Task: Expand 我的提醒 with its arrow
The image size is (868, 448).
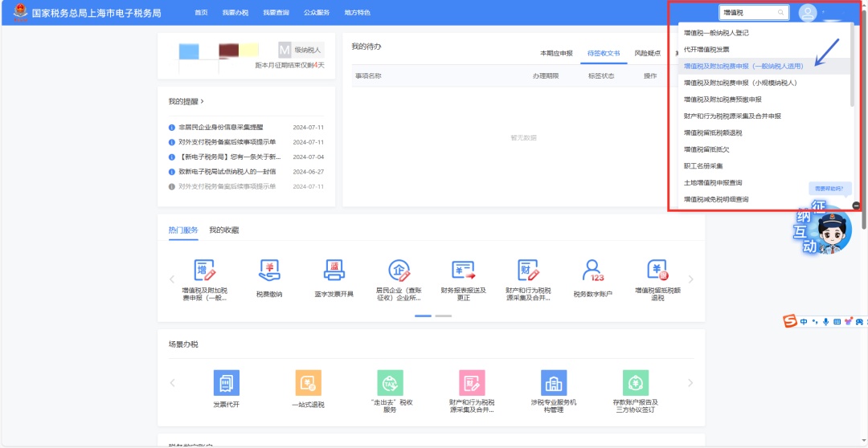Action: click(202, 102)
